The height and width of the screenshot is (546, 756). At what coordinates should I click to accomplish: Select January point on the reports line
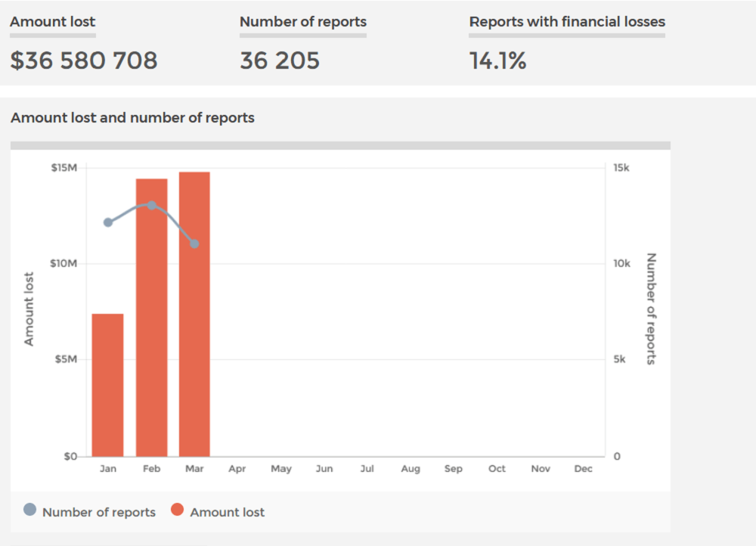(x=108, y=222)
